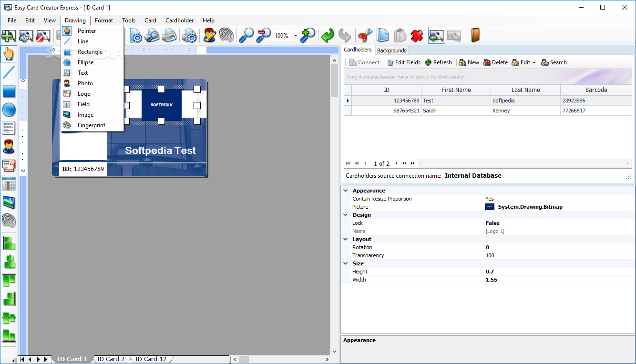Viewport: 636px width, 364px height.
Task: Click the Softpedia logo on the card
Action: [162, 105]
